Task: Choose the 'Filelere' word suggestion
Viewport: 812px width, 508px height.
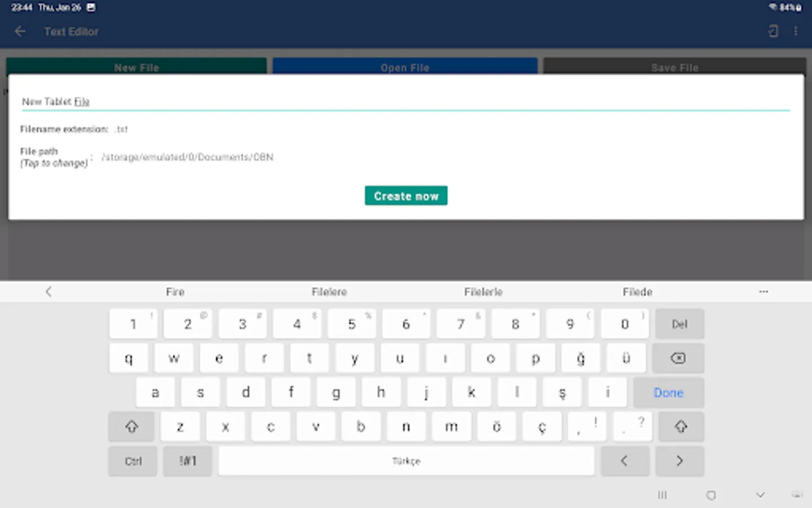Action: click(329, 292)
